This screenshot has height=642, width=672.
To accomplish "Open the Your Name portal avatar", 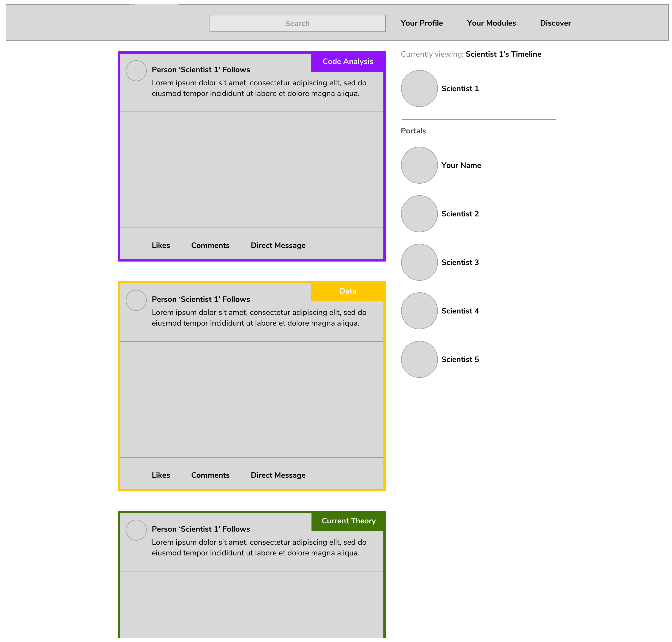I will click(x=419, y=165).
